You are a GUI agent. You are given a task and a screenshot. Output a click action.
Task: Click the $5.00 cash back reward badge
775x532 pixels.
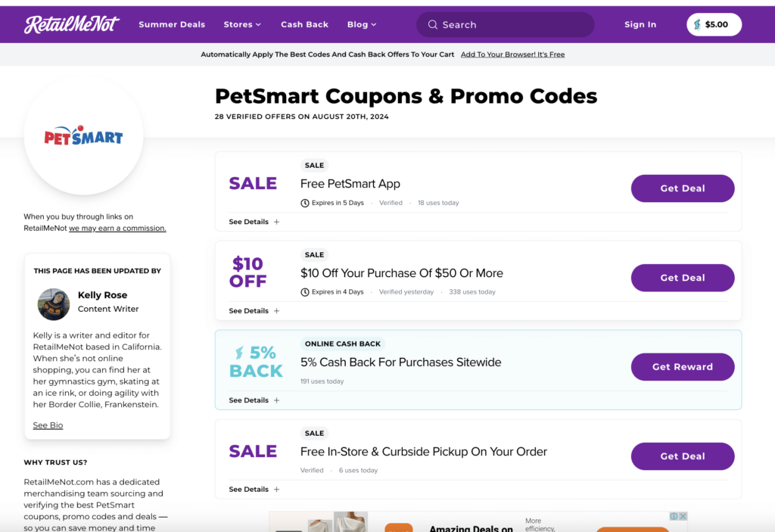pos(714,24)
